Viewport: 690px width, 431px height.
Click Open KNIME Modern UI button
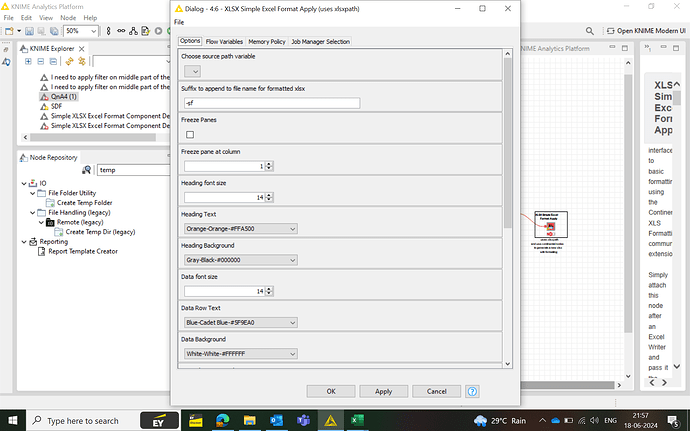coord(646,31)
